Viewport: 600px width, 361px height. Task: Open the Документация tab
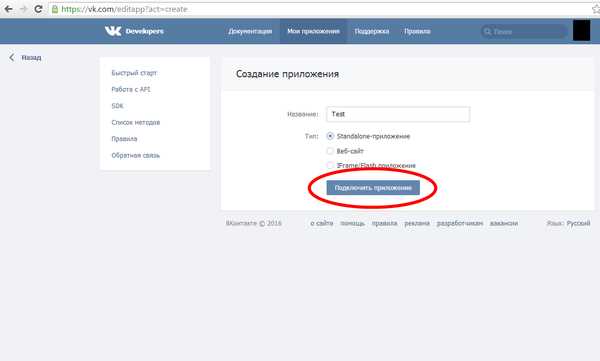pyautogui.click(x=250, y=31)
